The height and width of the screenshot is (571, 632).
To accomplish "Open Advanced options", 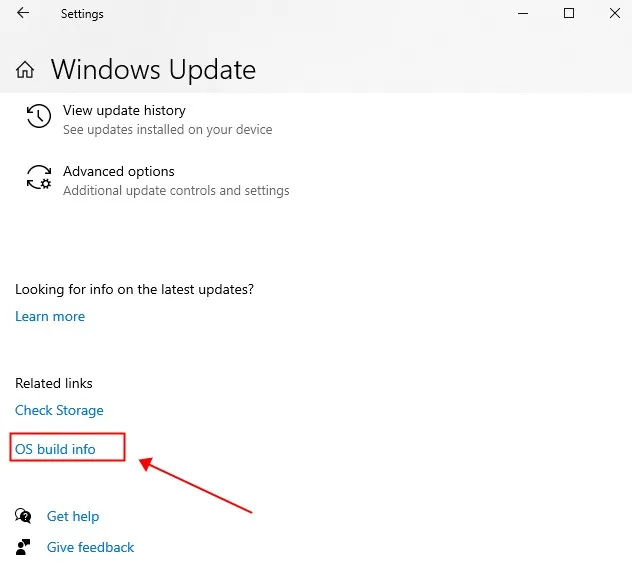I will click(x=118, y=171).
